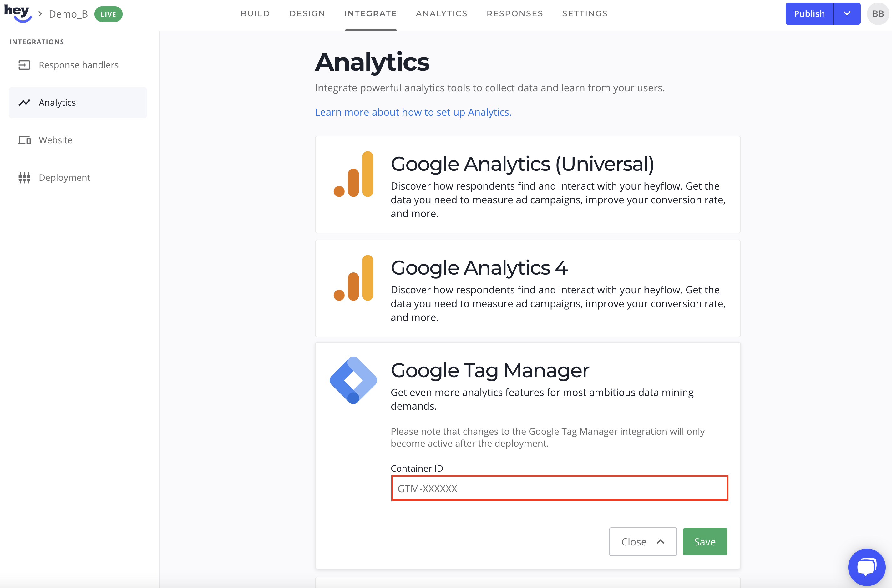Open Learn more about Analytics link
The image size is (892, 588).
coord(413,112)
